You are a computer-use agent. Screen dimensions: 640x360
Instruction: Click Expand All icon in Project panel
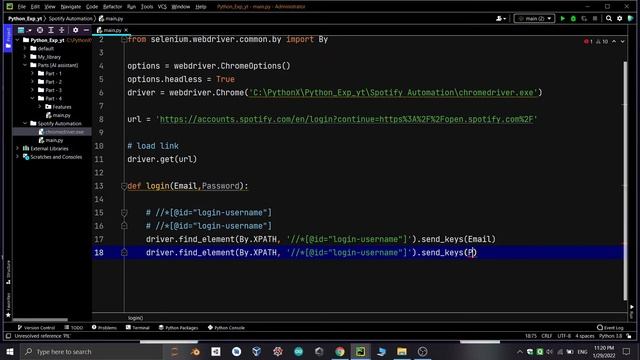(51, 30)
